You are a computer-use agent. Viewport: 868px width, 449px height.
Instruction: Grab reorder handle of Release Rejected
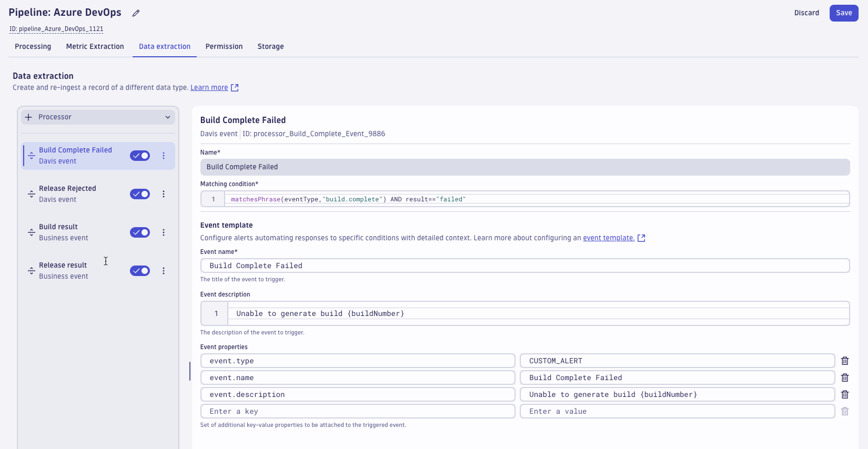(32, 194)
